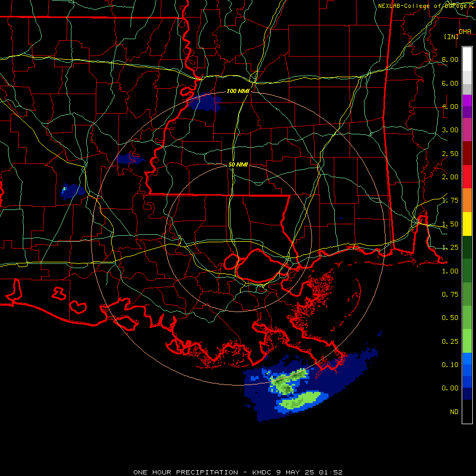Click the 0.10 legend label
The height and width of the screenshot is (476, 476).
[450, 365]
